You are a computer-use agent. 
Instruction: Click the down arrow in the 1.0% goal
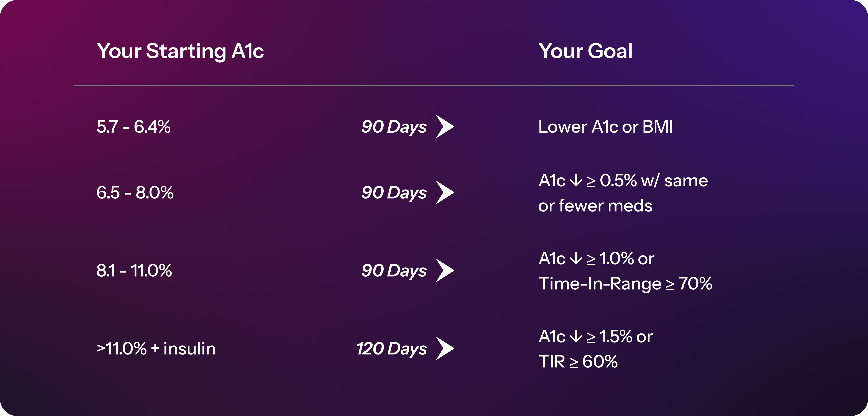(x=576, y=258)
